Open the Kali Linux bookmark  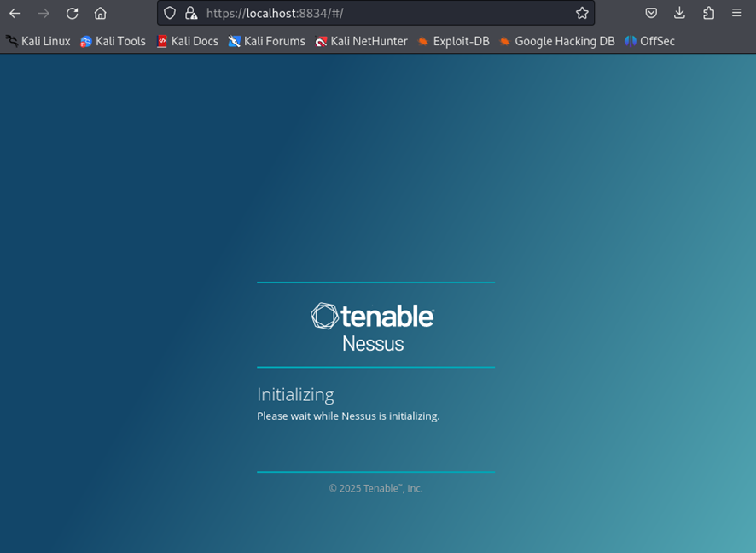(x=38, y=41)
